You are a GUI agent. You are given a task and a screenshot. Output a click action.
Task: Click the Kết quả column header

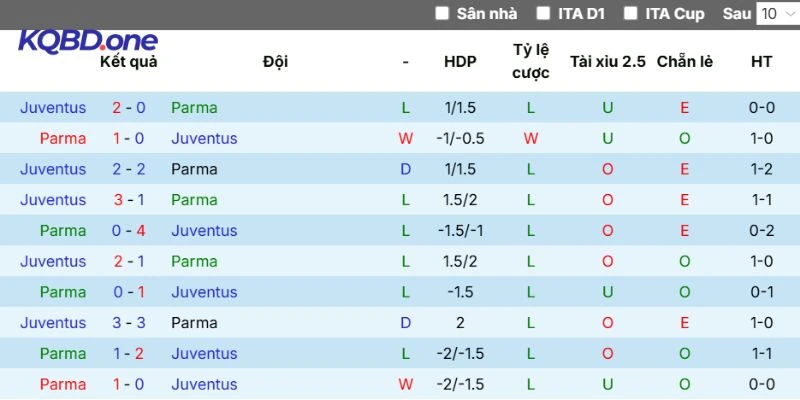128,62
